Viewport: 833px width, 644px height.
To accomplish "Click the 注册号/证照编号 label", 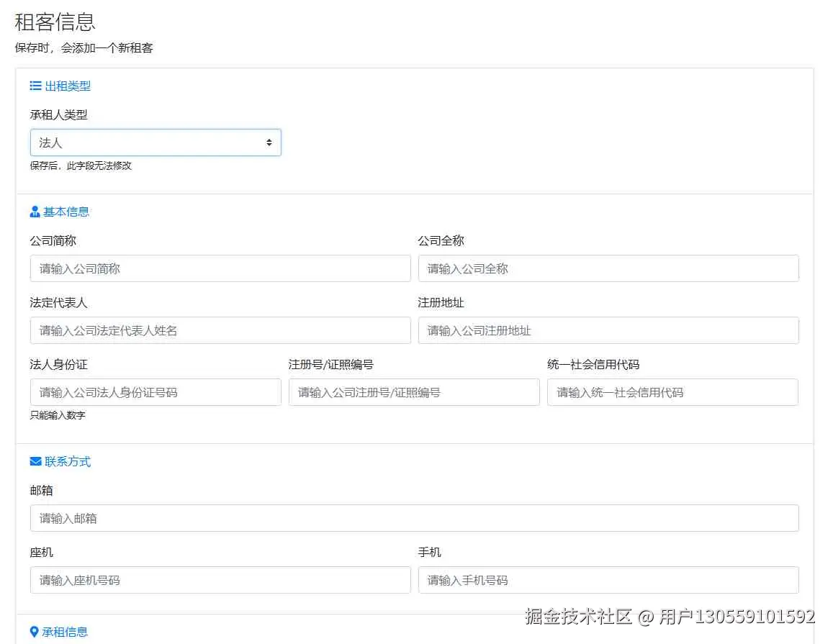I will click(x=331, y=364).
